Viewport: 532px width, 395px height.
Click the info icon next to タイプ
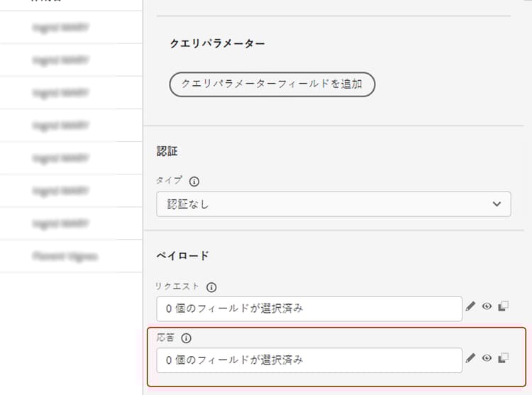(194, 181)
